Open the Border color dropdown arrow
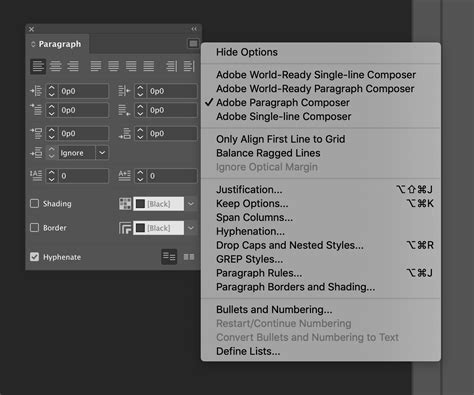474x395 pixels. (191, 228)
